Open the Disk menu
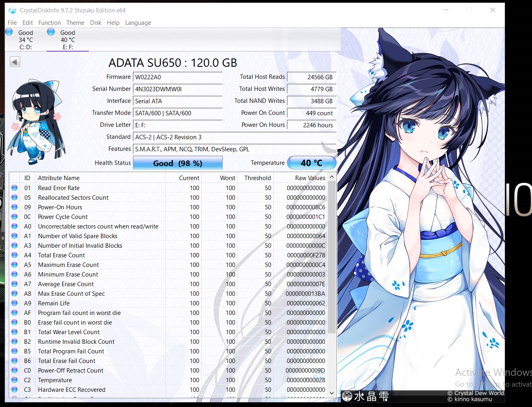532x407 pixels. [x=96, y=23]
